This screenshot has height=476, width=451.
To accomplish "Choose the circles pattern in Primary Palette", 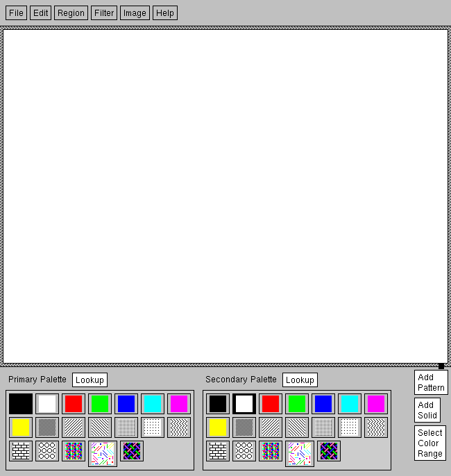I will click(x=47, y=451).
